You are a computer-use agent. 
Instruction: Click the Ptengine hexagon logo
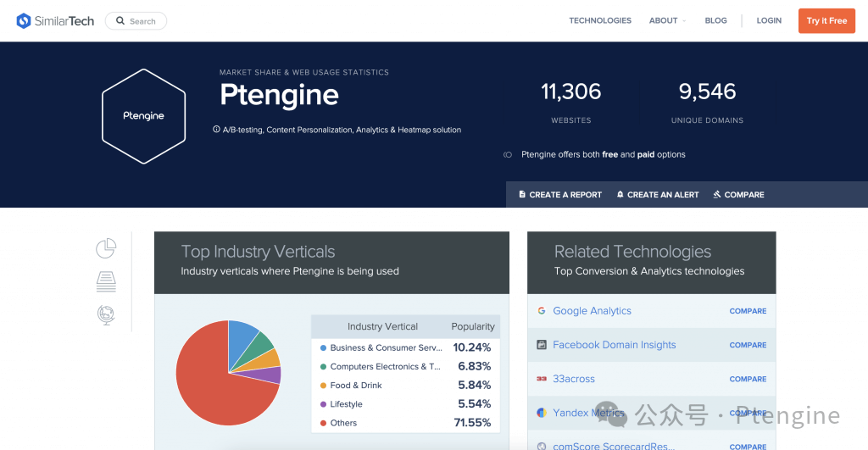click(143, 116)
